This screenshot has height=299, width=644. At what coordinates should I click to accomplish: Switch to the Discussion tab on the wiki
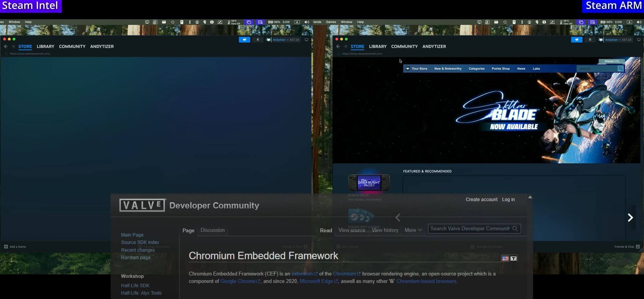pyautogui.click(x=212, y=230)
